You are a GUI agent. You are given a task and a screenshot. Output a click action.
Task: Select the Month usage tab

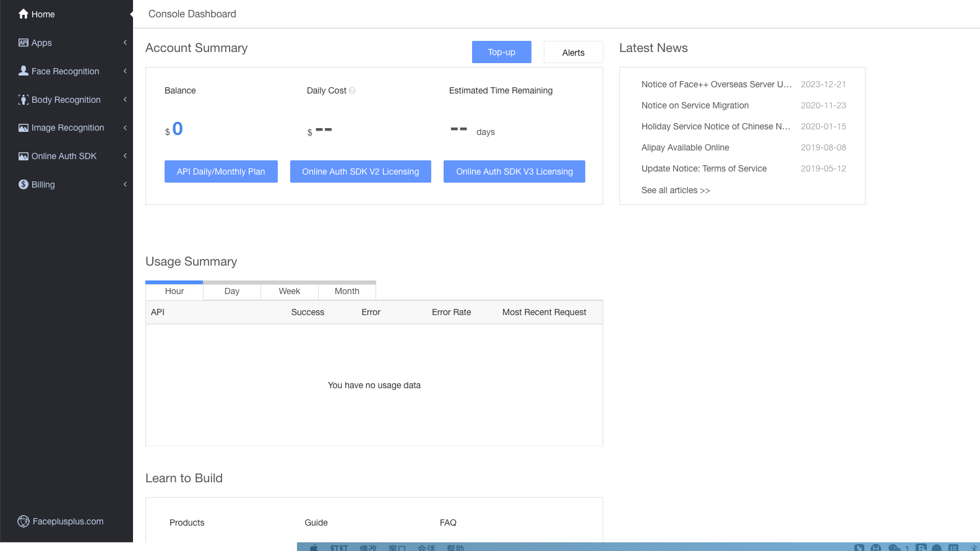tap(346, 291)
